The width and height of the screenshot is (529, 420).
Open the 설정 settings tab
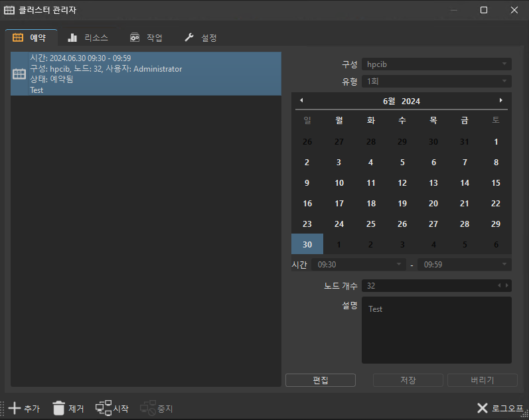200,38
